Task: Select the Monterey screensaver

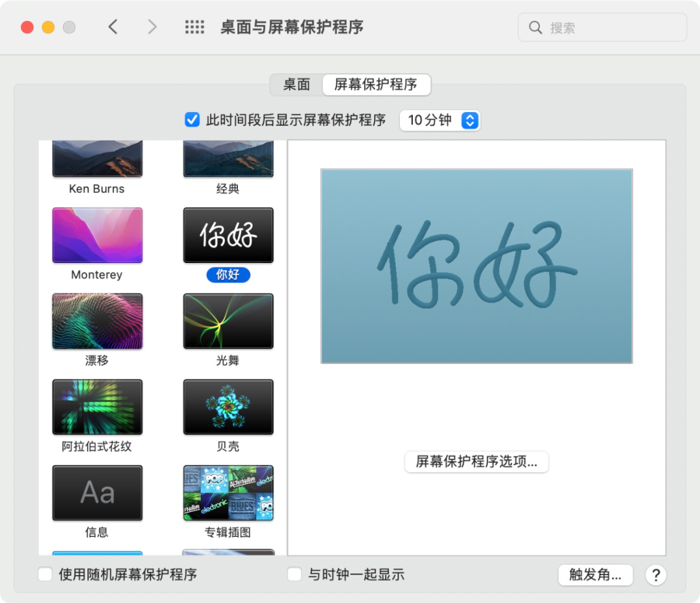Action: coord(97,234)
